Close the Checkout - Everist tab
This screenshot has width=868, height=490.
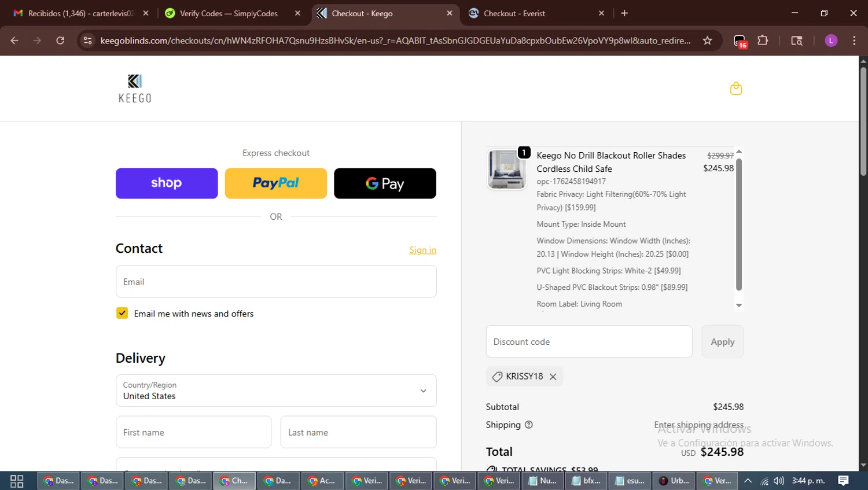pyautogui.click(x=601, y=13)
